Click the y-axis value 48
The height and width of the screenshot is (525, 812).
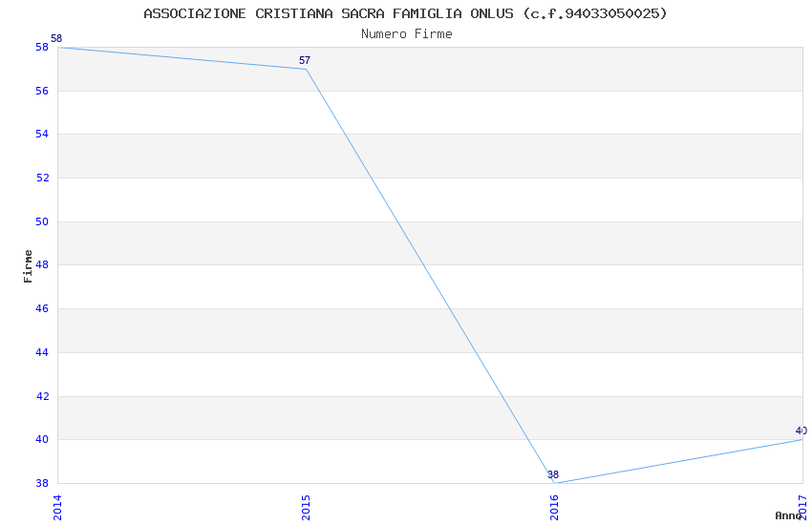[42, 264]
